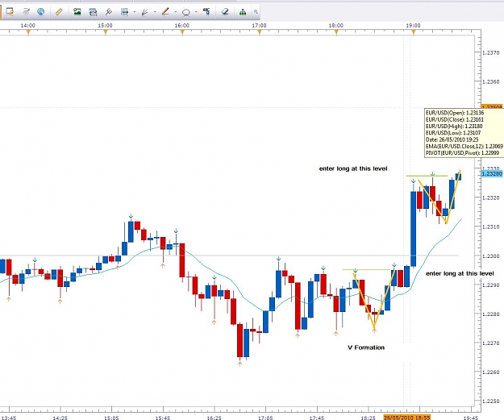This screenshot has height=420, width=504.
Task: Open dropdown arrow beside chart export icon
Action: point(135,12)
